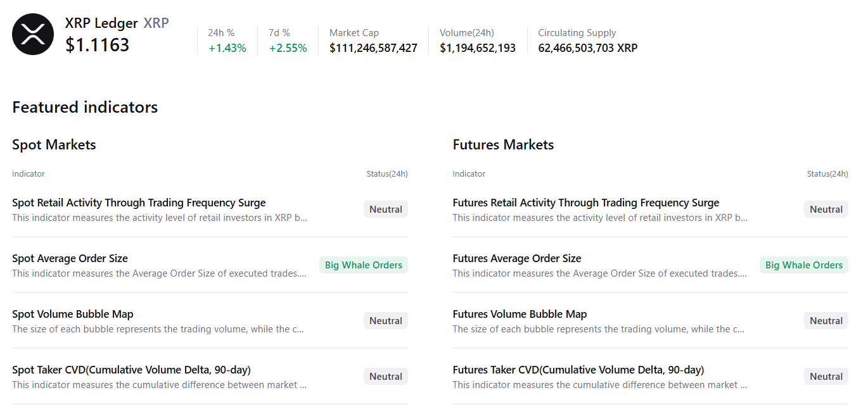Click Neutral badge for Spot Taker CVD

386,377
